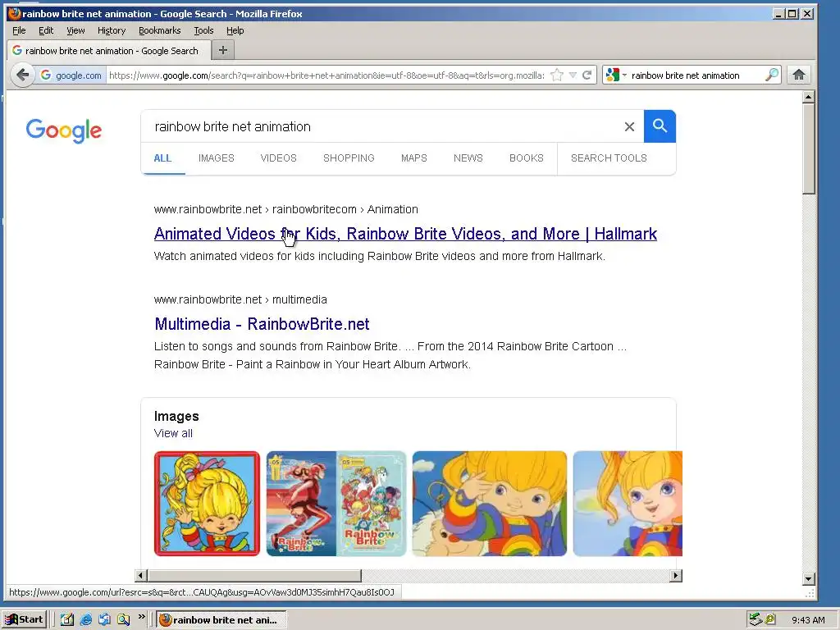Click the vertical scrollbar down arrow
The height and width of the screenshot is (630, 840).
(x=809, y=578)
